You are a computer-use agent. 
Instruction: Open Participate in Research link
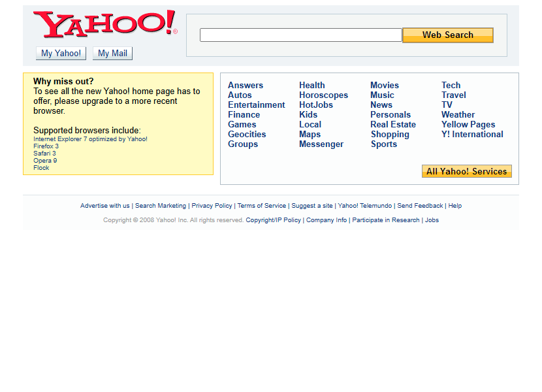tap(386, 220)
